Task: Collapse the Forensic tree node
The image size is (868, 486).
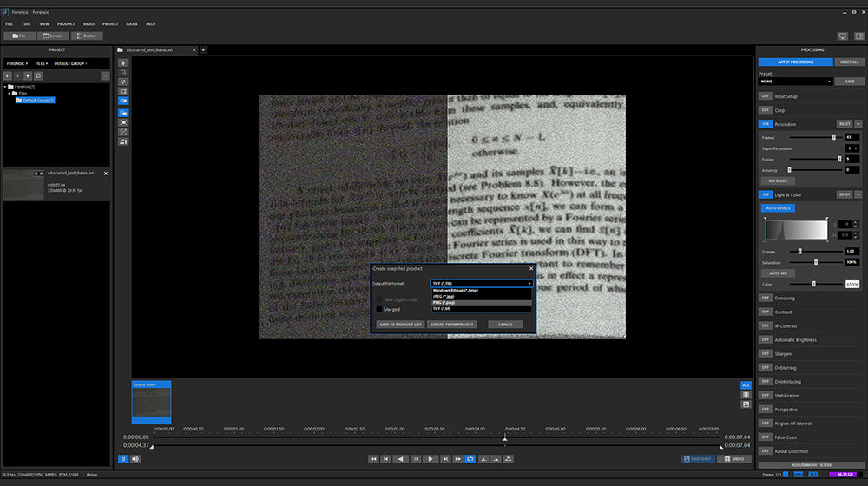Action: tap(7, 87)
